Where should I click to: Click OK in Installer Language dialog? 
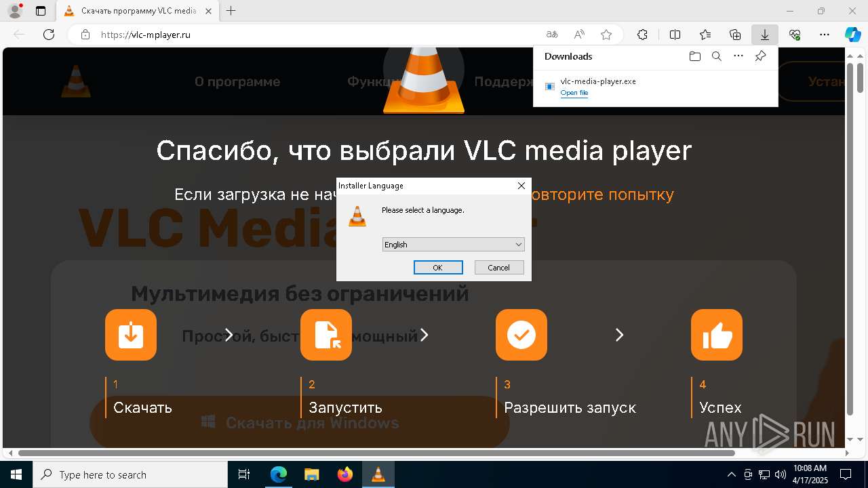coord(438,268)
